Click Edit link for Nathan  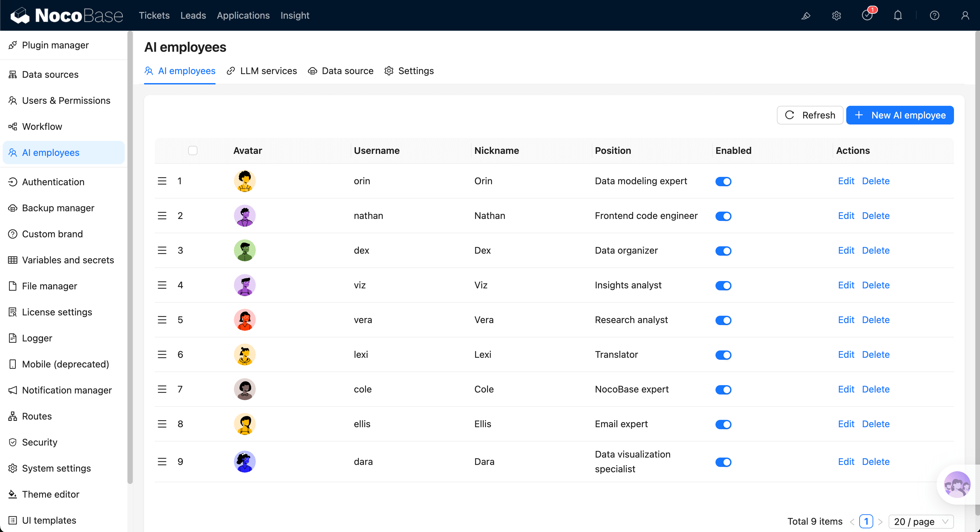click(846, 216)
